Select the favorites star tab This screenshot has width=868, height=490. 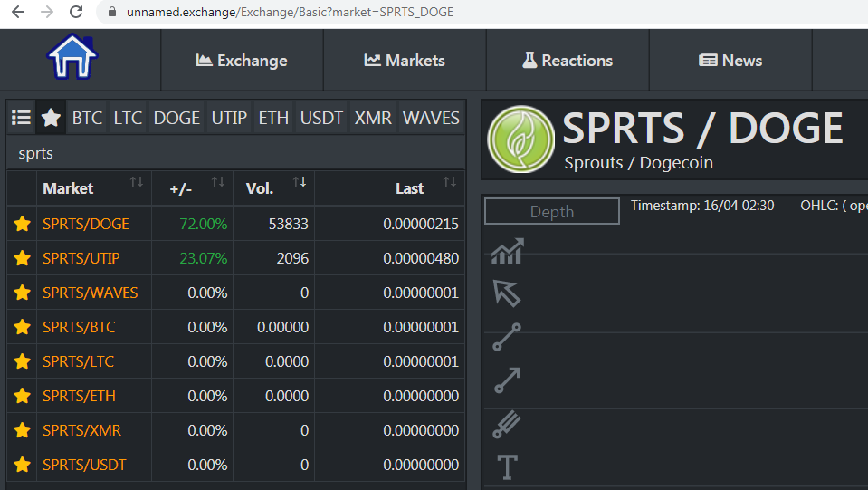[51, 118]
